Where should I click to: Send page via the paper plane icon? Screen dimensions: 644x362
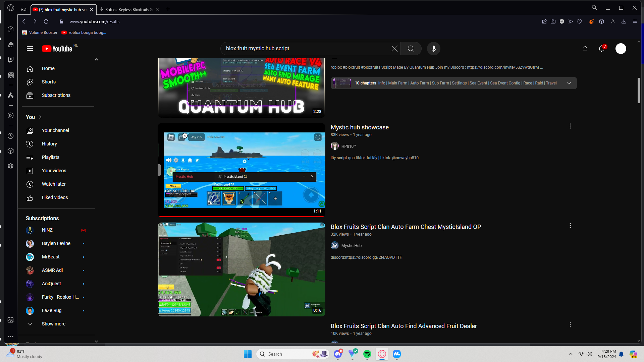[571, 21]
